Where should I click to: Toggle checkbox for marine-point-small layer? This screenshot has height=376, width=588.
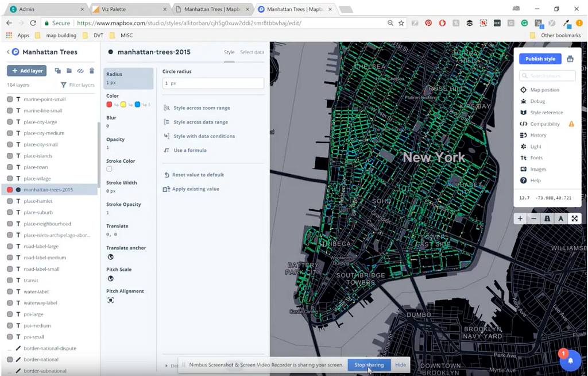pyautogui.click(x=10, y=99)
